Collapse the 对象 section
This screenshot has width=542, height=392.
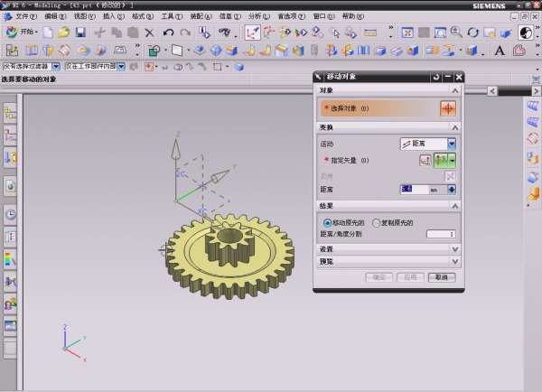(455, 90)
